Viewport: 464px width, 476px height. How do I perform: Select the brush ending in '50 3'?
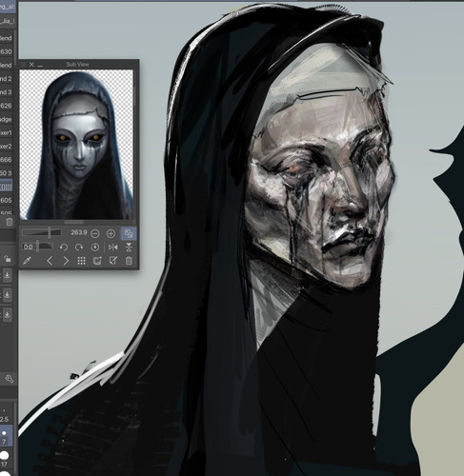click(7, 173)
